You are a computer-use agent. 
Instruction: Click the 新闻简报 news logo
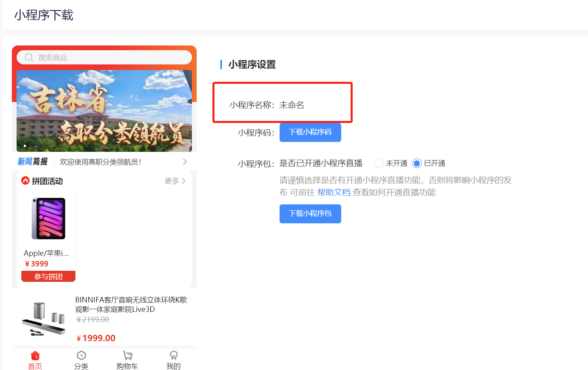tap(32, 162)
